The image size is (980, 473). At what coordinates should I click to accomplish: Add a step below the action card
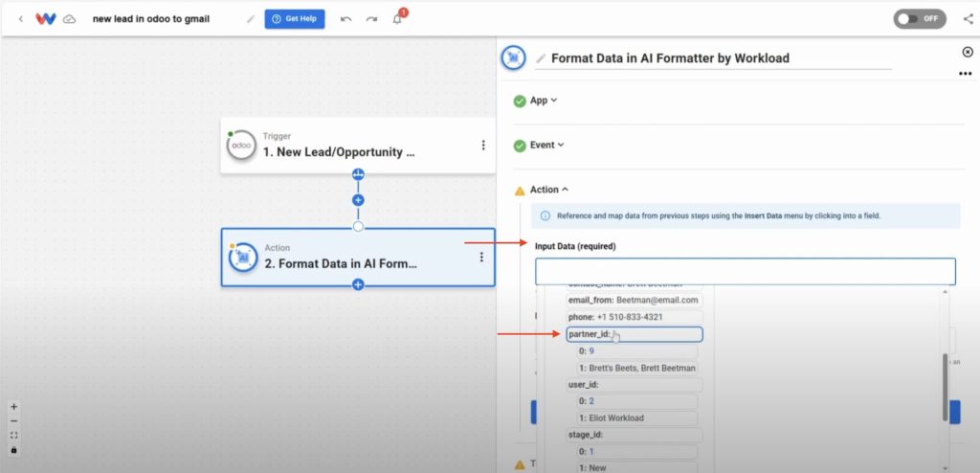click(358, 284)
